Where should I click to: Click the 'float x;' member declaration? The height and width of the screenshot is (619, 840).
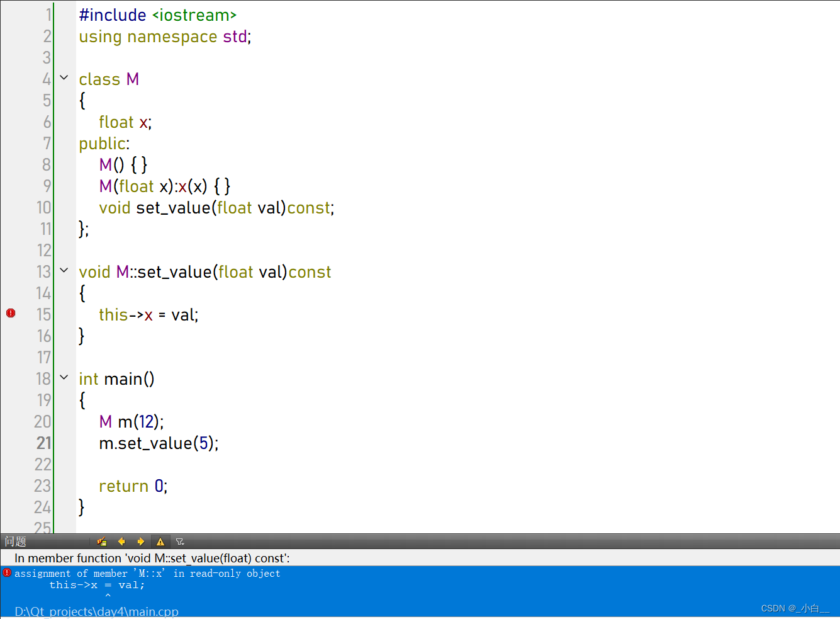(x=125, y=122)
